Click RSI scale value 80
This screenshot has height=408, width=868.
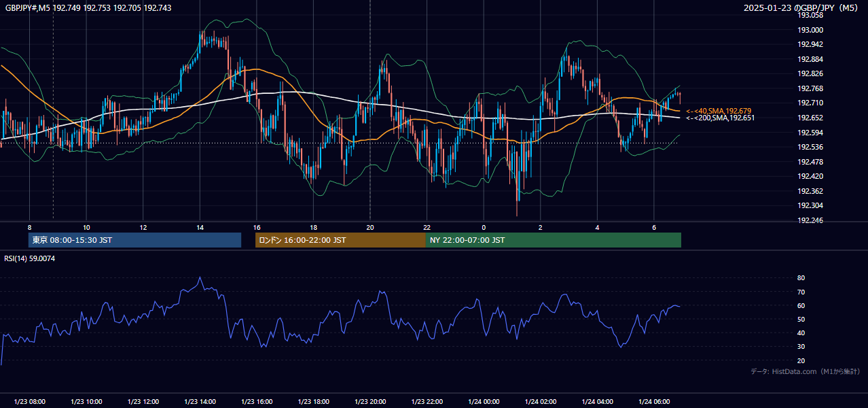pyautogui.click(x=801, y=278)
